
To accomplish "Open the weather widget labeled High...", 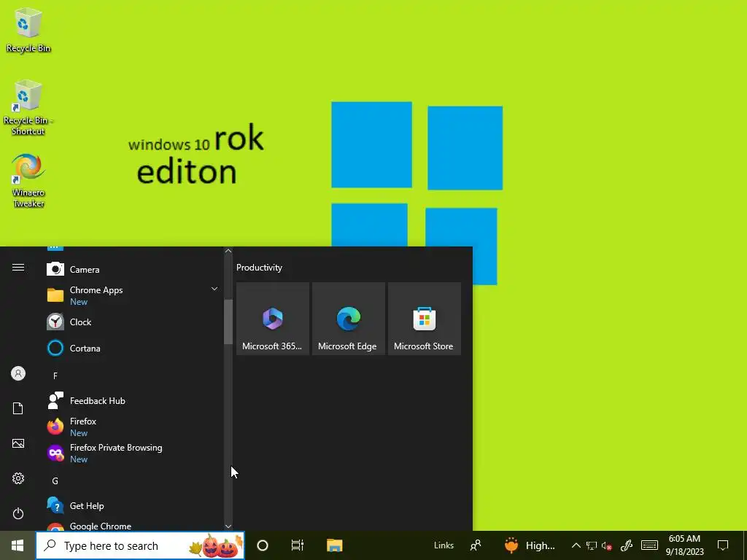I will point(530,545).
